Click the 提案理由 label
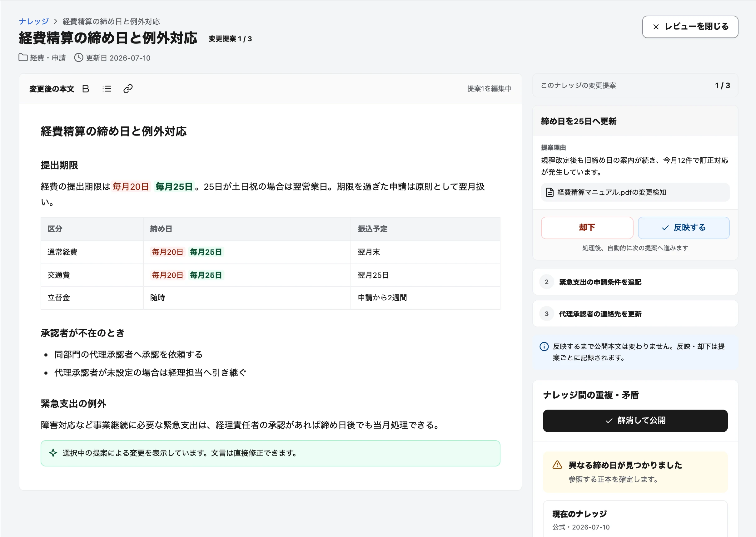 [553, 147]
